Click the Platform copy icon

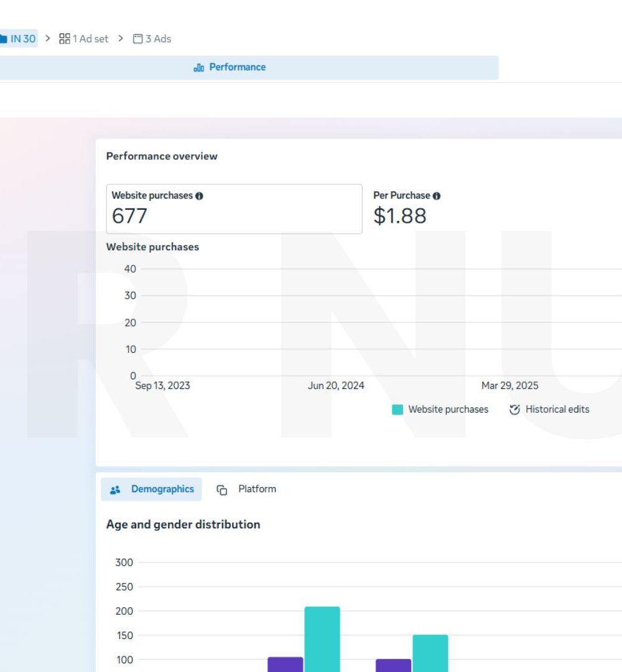[222, 490]
